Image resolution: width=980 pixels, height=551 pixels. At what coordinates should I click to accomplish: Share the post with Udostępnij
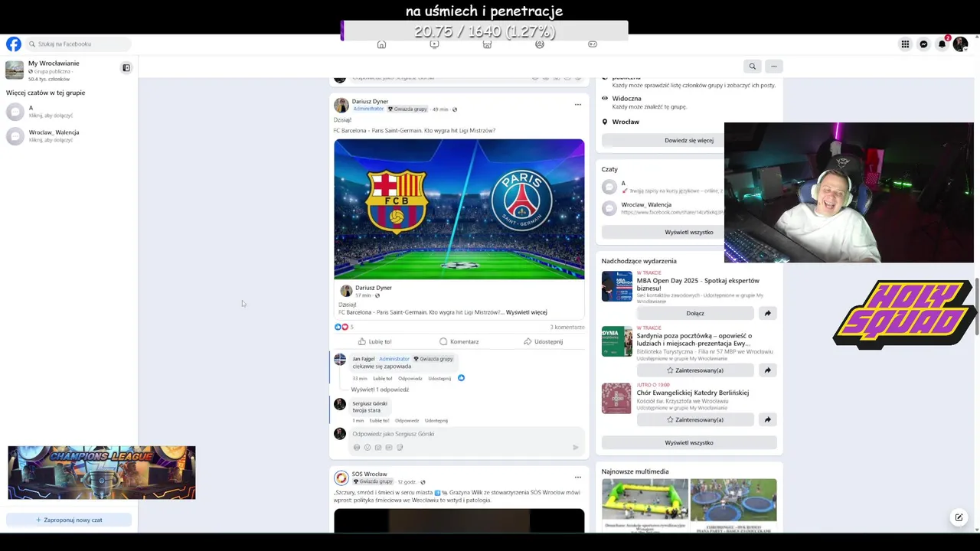tap(543, 341)
